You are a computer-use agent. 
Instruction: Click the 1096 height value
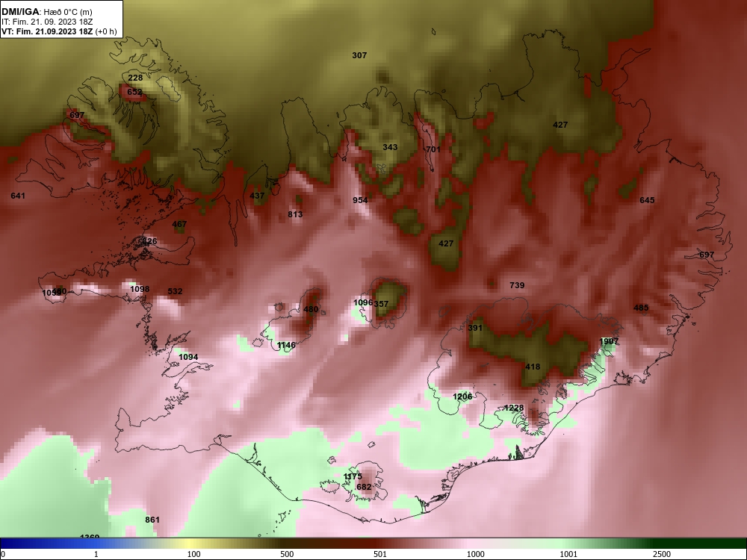362,302
